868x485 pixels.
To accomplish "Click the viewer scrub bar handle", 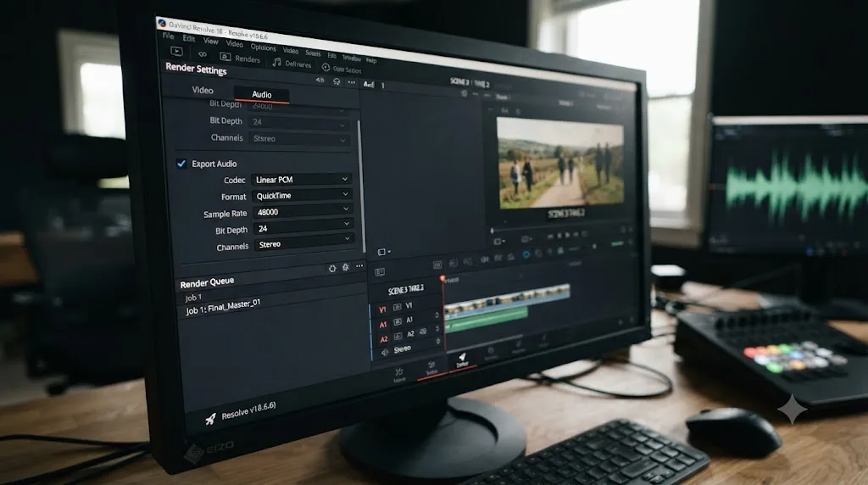I will tap(492, 231).
